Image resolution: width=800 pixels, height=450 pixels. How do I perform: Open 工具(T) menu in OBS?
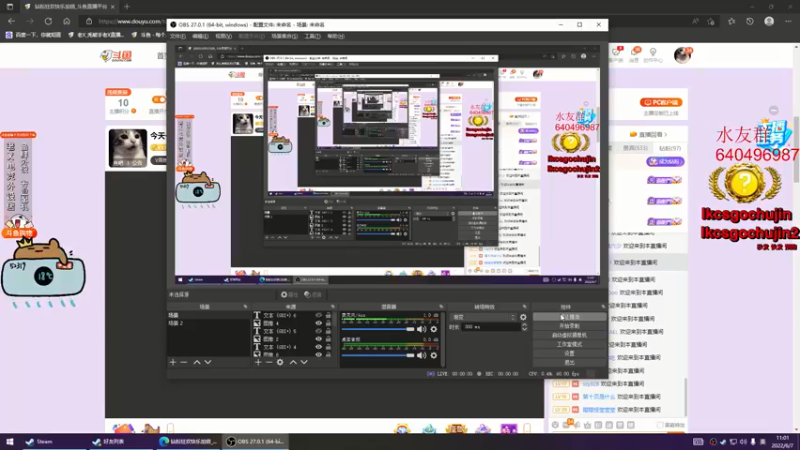[312, 36]
